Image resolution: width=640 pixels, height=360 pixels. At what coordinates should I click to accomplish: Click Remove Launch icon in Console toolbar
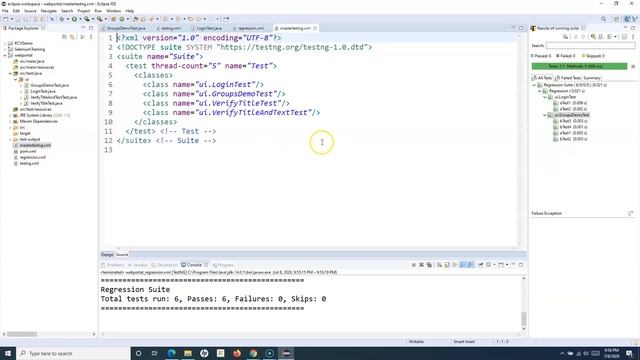pos(421,265)
